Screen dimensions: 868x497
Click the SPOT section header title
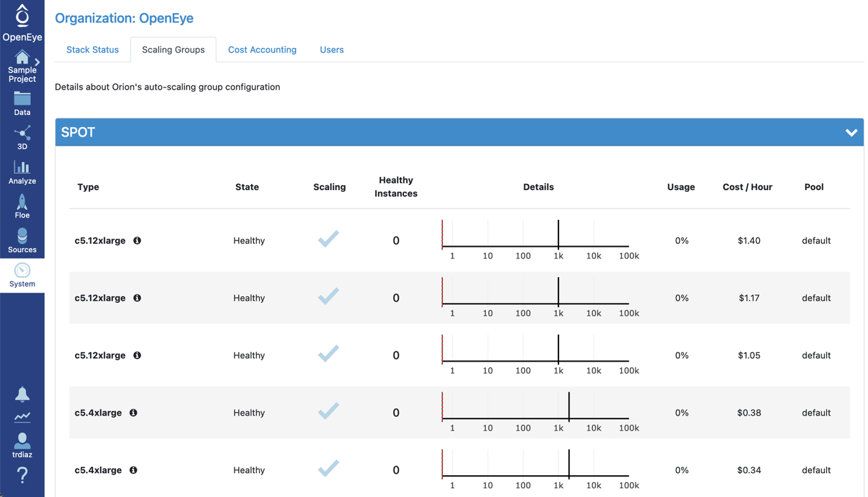click(x=78, y=133)
